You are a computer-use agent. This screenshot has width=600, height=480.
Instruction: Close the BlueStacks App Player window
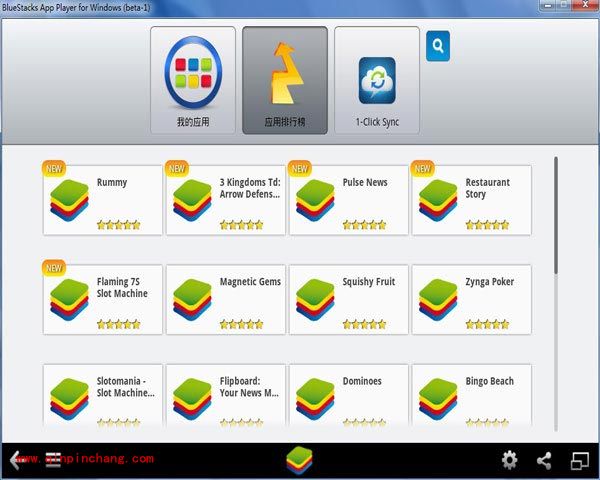coord(586,5)
